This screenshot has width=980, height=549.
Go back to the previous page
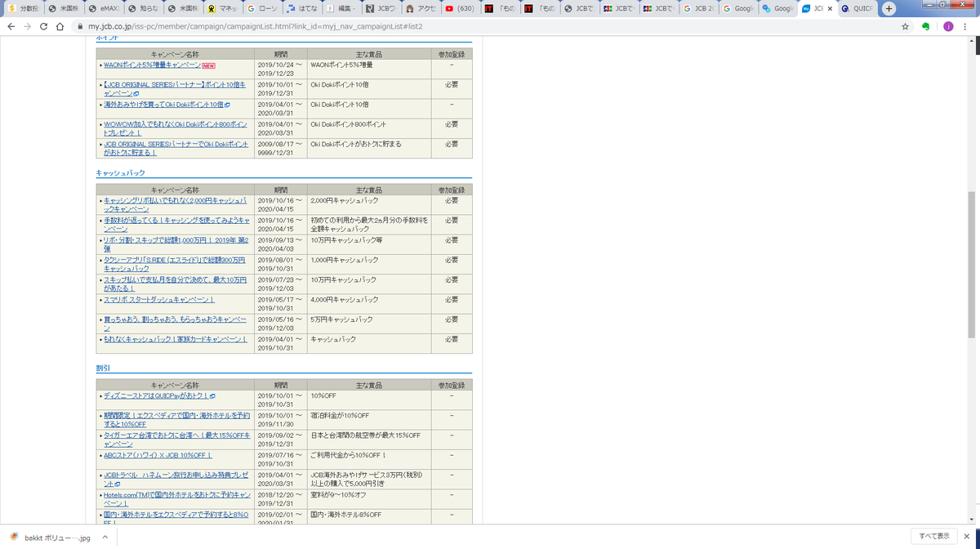[11, 26]
